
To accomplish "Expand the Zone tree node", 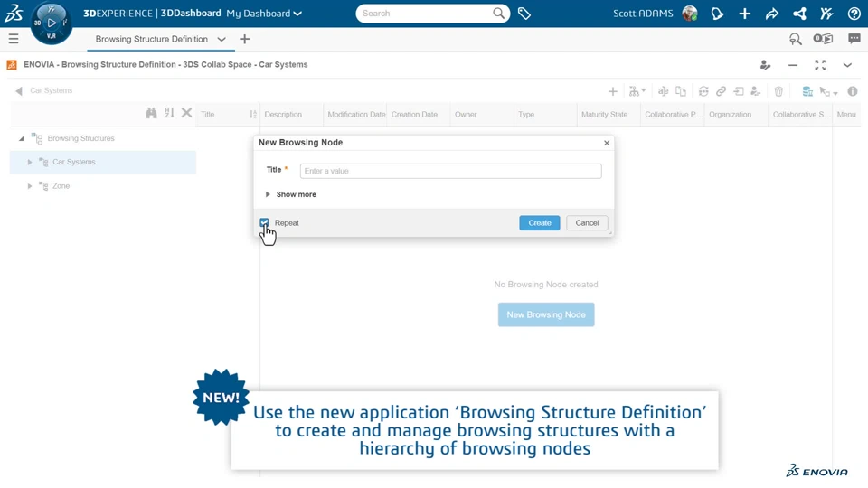I will [x=29, y=186].
